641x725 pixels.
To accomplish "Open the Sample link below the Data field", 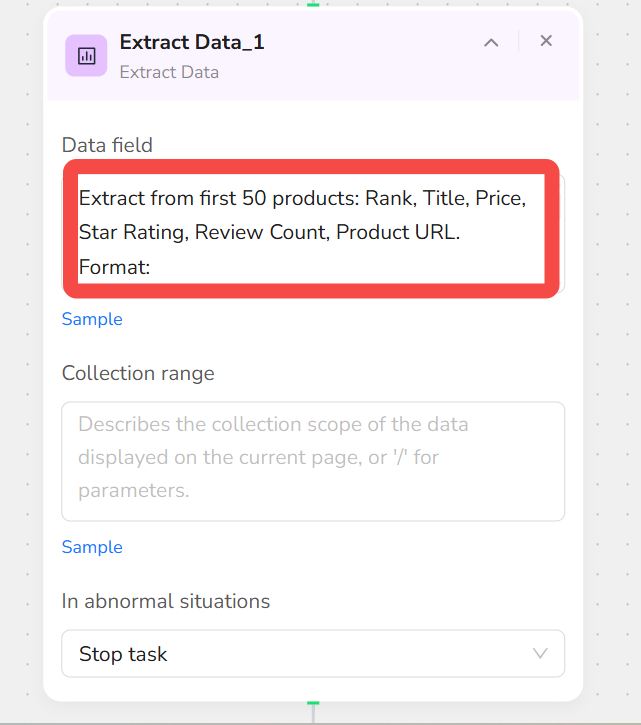I will (92, 319).
